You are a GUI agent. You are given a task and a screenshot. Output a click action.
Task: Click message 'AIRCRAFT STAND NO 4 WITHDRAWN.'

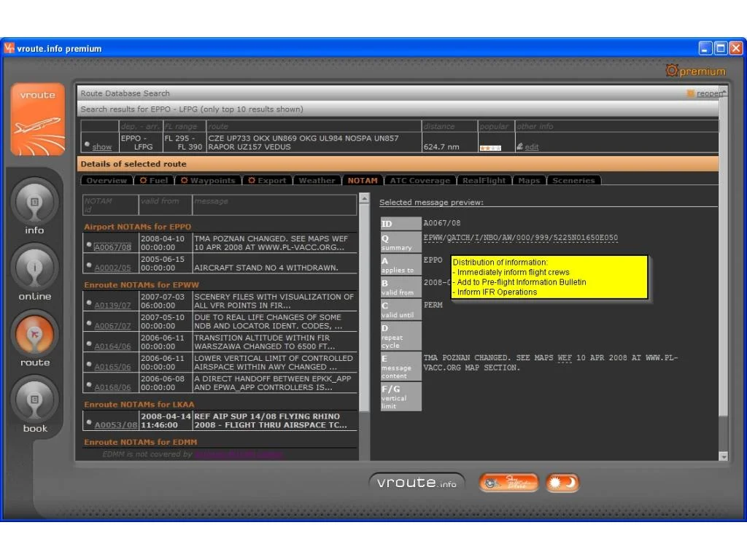[x=266, y=268]
